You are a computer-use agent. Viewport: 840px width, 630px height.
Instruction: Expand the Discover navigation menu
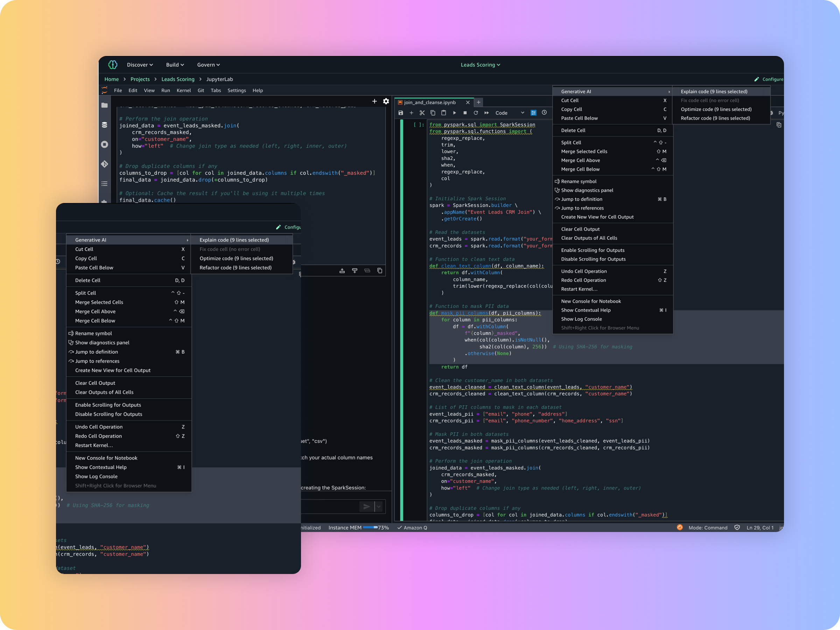(140, 65)
